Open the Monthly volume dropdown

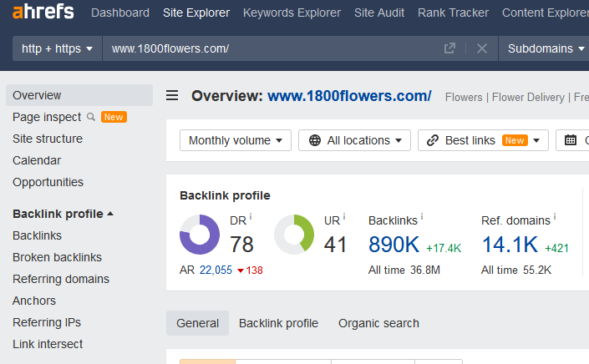point(236,140)
